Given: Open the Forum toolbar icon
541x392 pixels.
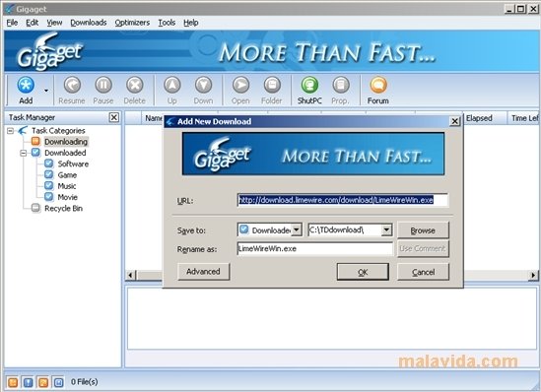Looking at the screenshot, I should (378, 85).
